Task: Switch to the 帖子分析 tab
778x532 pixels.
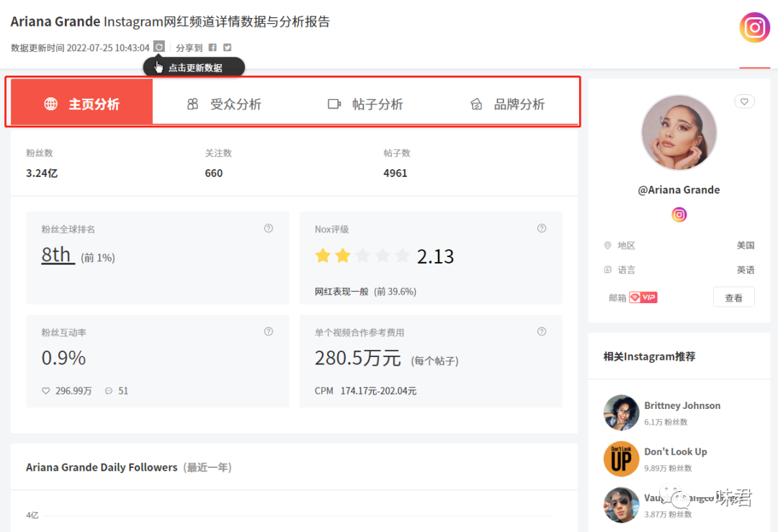Action: coord(366,104)
